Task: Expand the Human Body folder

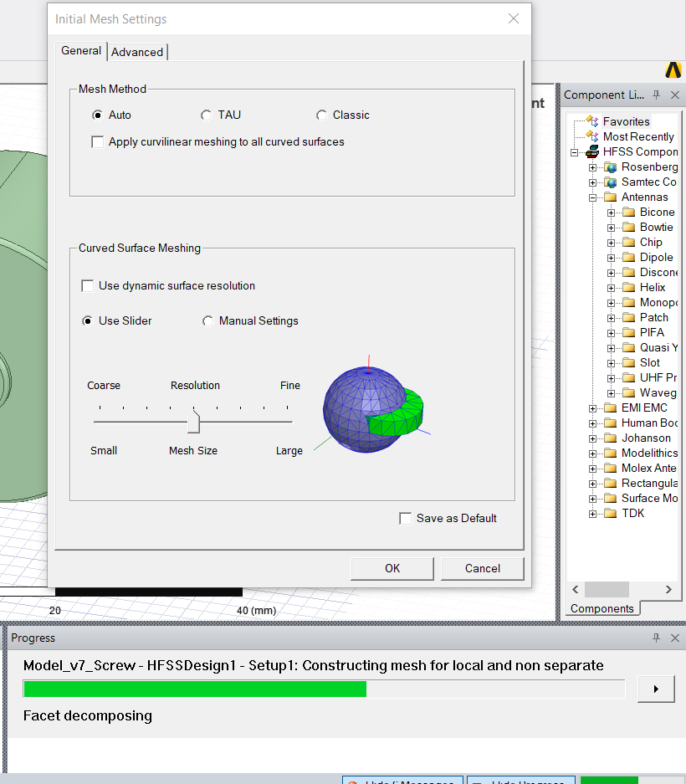Action: click(592, 423)
